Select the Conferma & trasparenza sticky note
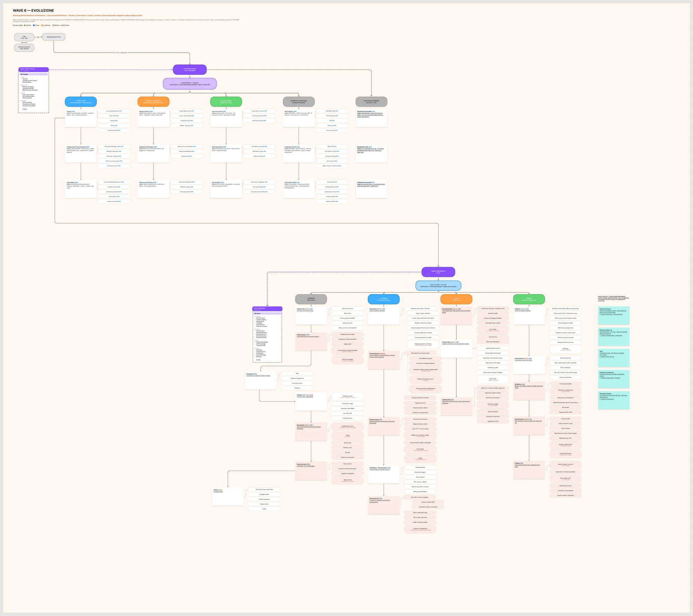Viewport: 693px width, 616px height. click(x=614, y=379)
